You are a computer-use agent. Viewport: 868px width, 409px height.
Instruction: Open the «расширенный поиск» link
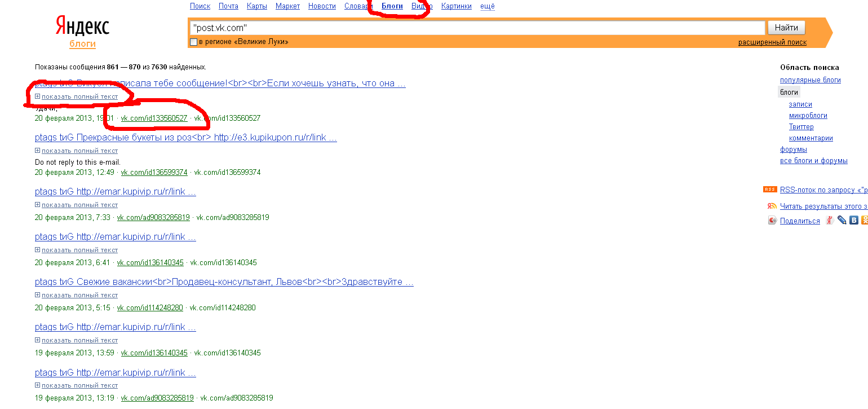pyautogui.click(x=772, y=42)
